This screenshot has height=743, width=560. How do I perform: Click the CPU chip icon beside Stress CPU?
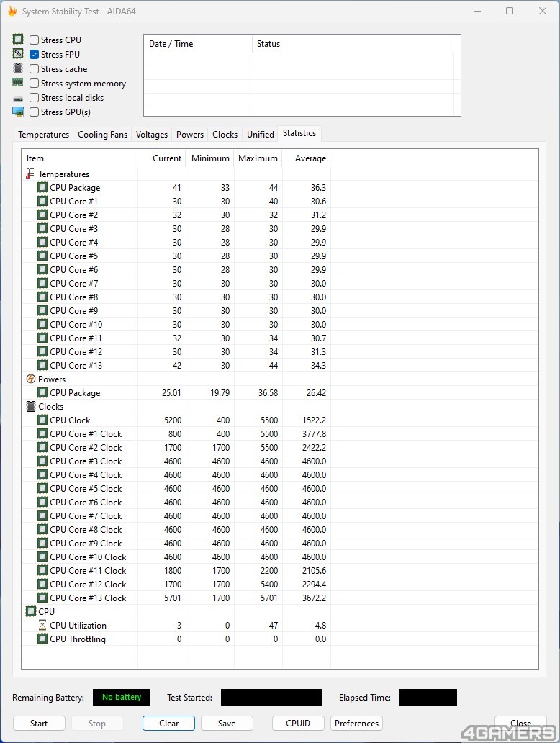[18, 39]
